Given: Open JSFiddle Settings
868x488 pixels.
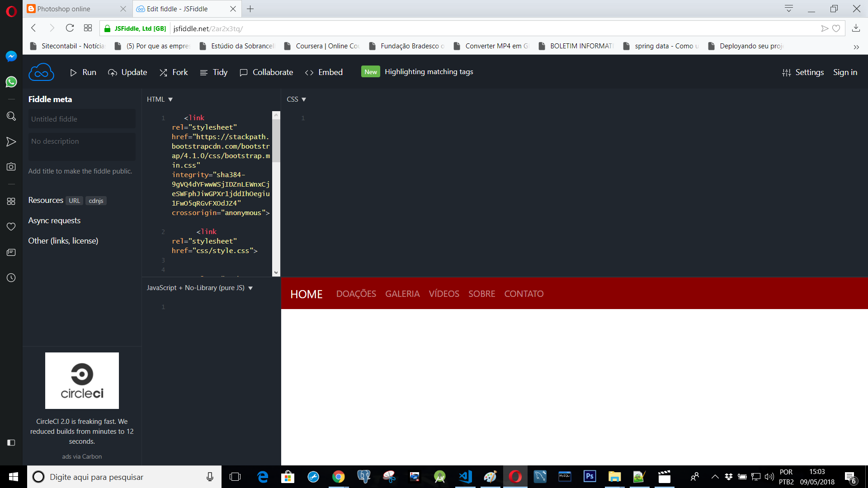Looking at the screenshot, I should click(x=803, y=72).
